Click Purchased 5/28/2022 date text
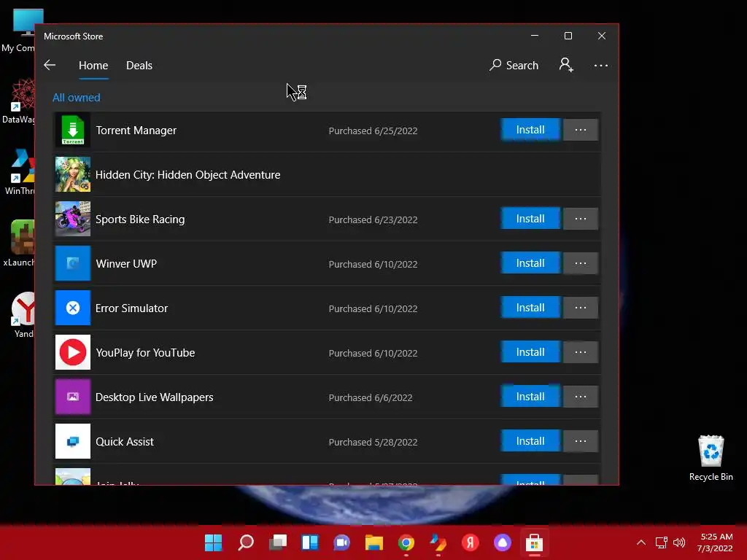This screenshot has width=747, height=560. [373, 443]
